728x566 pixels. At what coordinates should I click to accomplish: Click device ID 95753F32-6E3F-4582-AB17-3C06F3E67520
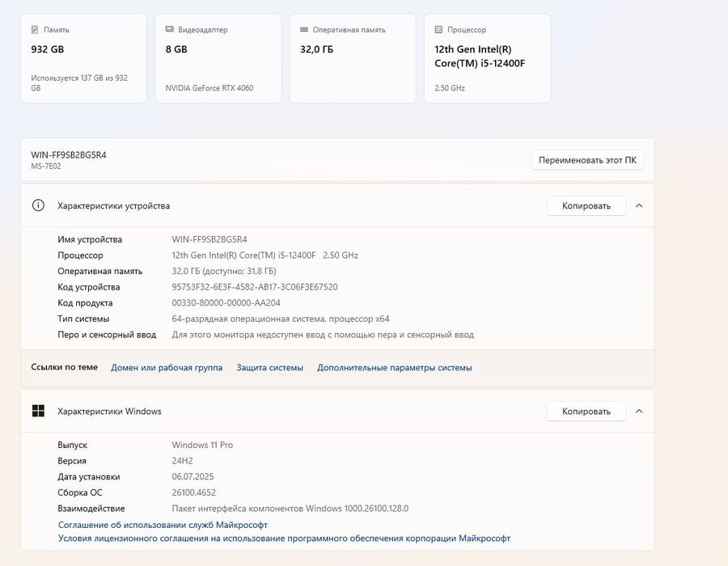255,287
